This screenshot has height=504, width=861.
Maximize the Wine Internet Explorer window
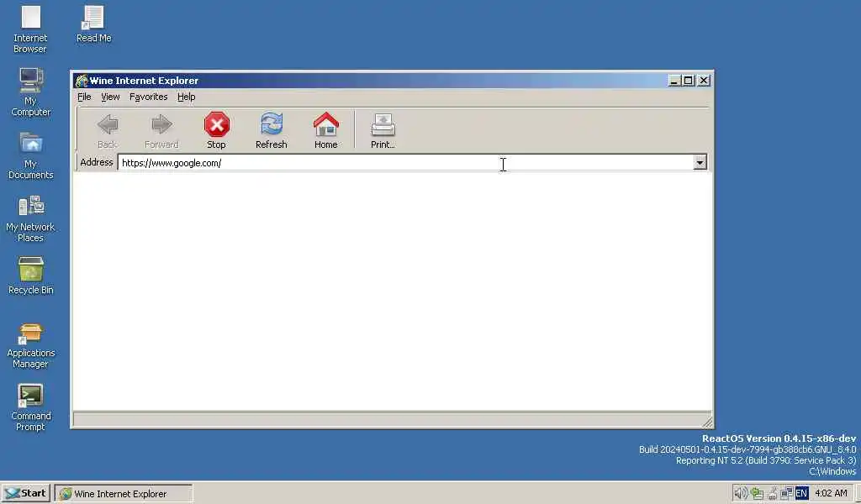point(688,81)
